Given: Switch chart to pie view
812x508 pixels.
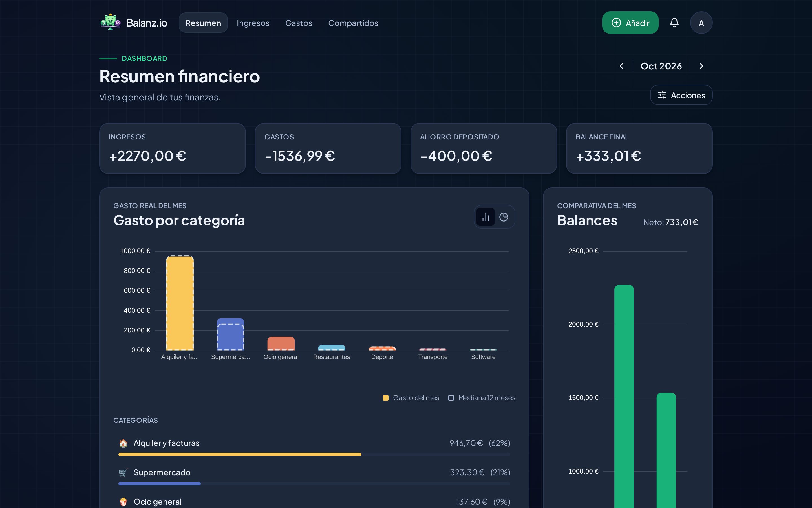Looking at the screenshot, I should pyautogui.click(x=504, y=217).
